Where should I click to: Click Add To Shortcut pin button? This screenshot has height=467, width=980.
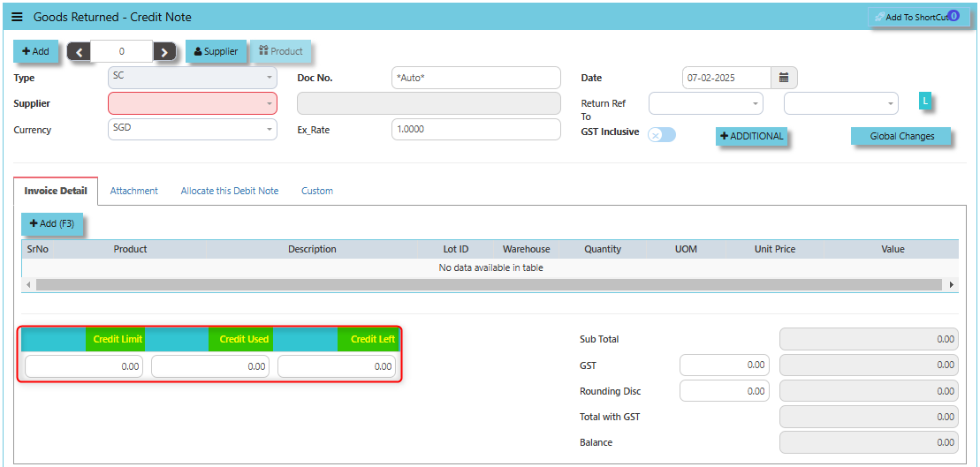tap(918, 17)
